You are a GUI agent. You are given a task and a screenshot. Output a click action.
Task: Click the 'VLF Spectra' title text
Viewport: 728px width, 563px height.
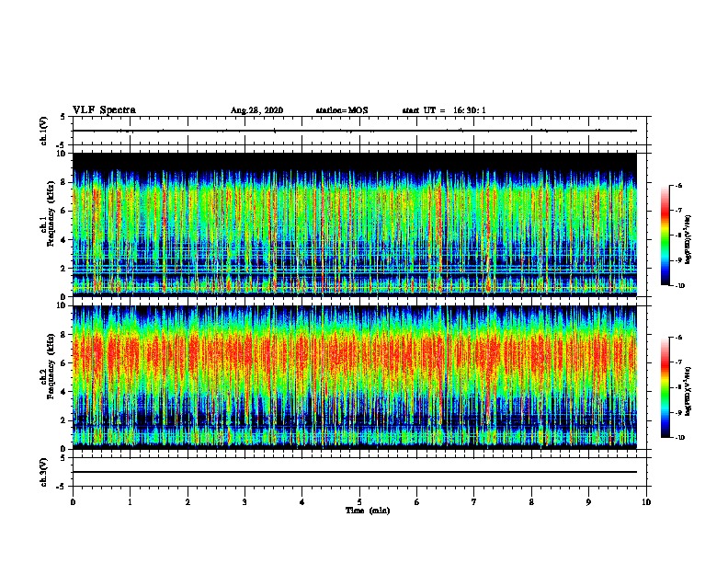pos(104,110)
